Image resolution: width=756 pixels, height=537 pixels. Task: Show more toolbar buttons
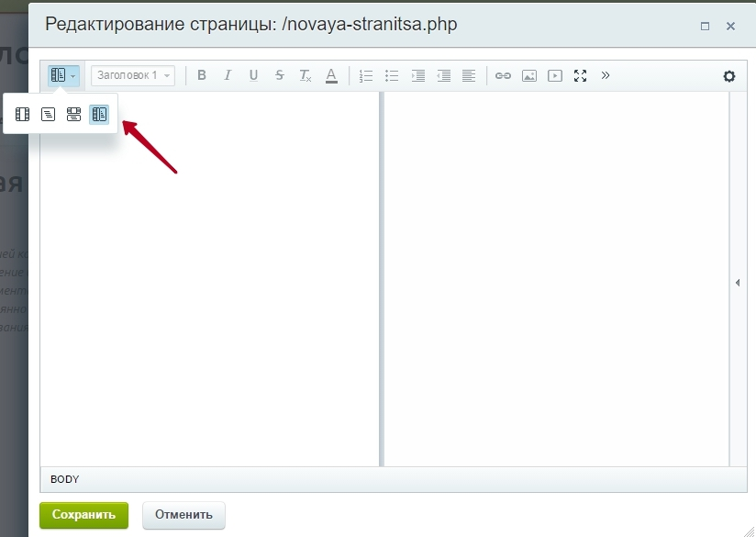click(x=606, y=75)
